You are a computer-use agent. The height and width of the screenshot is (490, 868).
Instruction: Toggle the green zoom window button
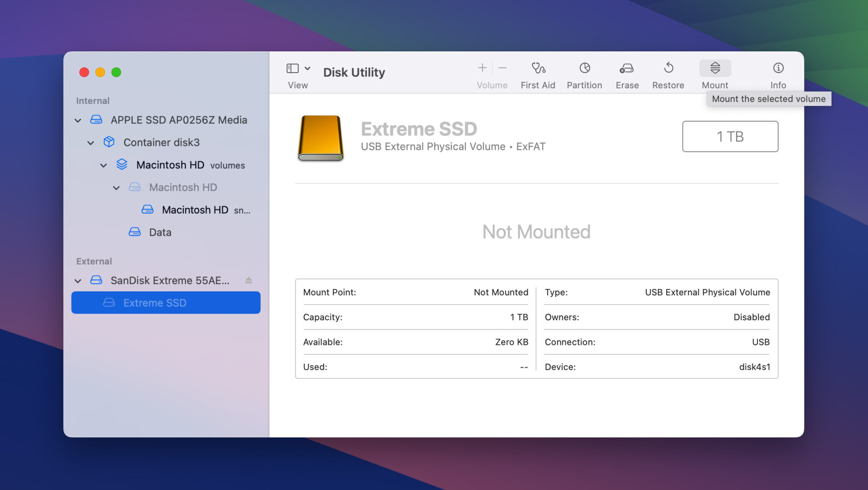coord(117,72)
